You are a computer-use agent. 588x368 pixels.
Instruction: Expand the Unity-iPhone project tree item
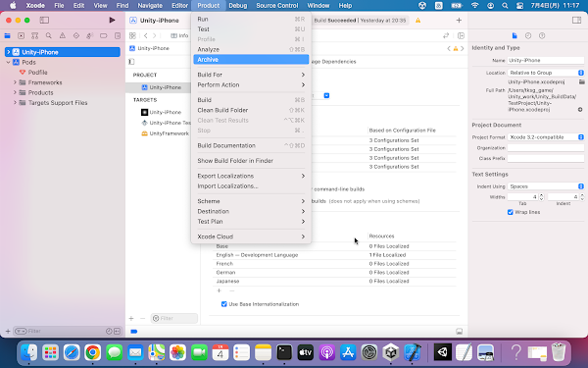tap(8, 52)
